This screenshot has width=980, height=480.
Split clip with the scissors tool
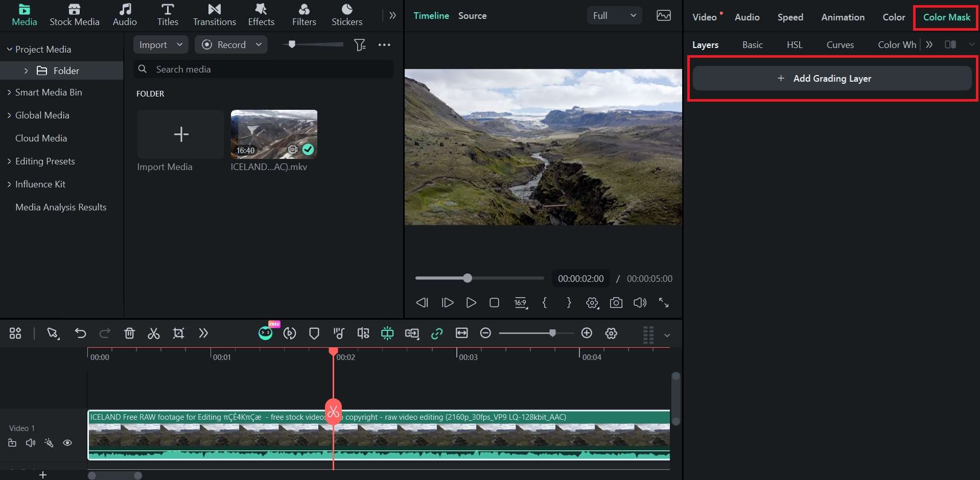click(154, 333)
